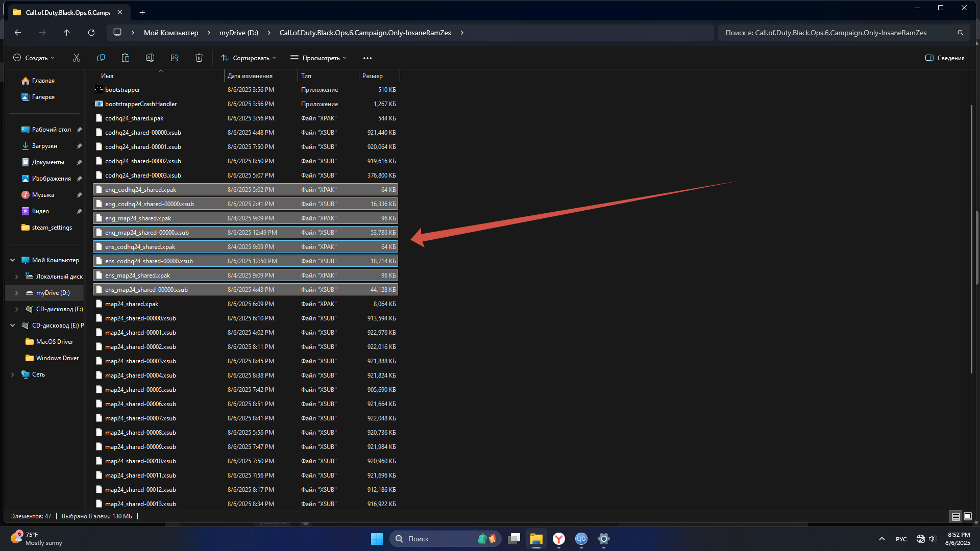Click the Copy icon in toolbar
The image size is (980, 551).
point(101,58)
